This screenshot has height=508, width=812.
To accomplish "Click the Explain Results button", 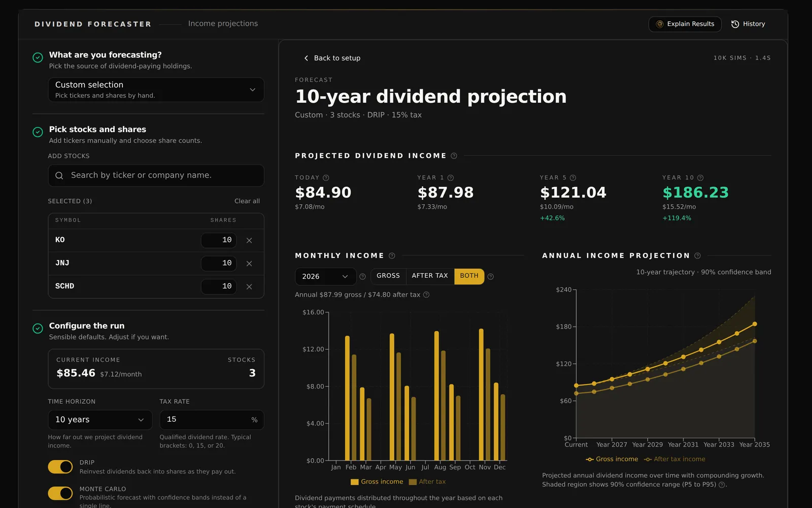I will coord(685,24).
